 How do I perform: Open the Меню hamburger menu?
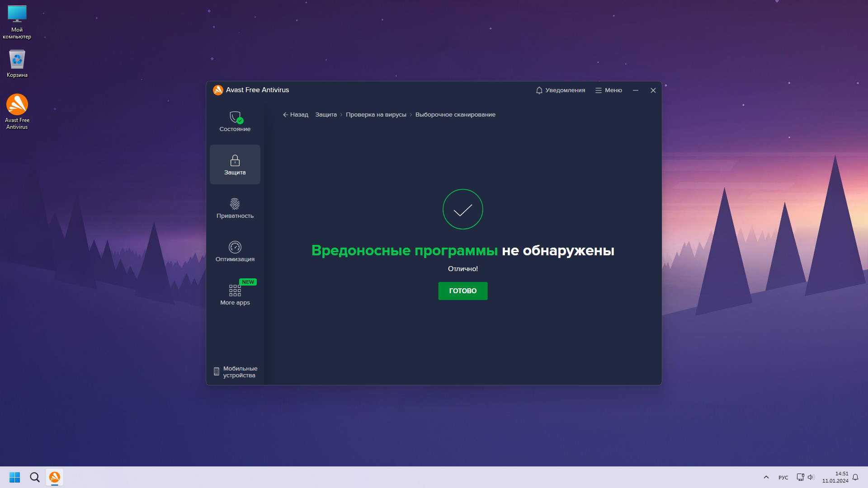(x=609, y=90)
